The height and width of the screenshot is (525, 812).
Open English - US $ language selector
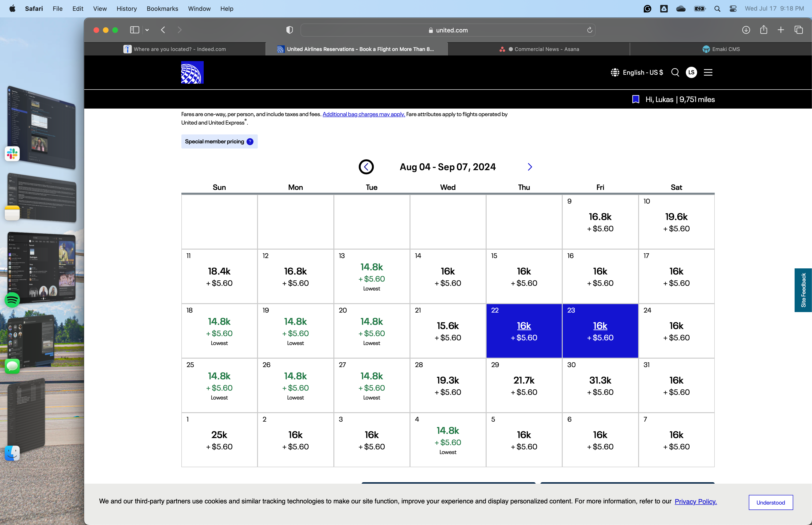tap(637, 72)
